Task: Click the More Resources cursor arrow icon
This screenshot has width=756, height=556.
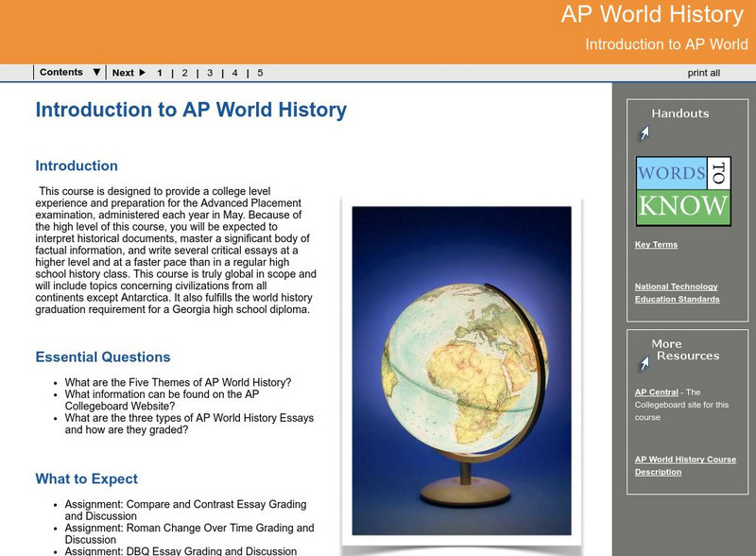Action: pos(644,363)
